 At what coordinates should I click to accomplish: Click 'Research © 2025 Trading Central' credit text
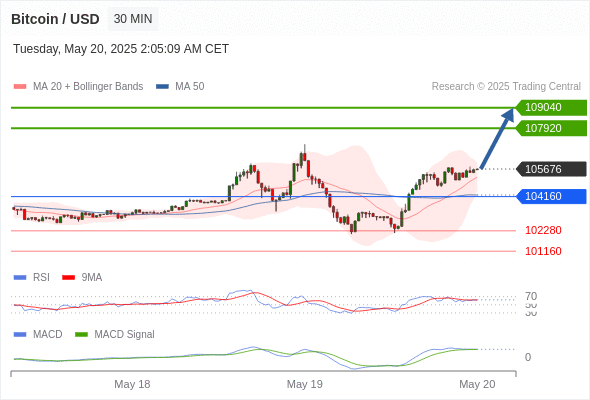coord(506,87)
